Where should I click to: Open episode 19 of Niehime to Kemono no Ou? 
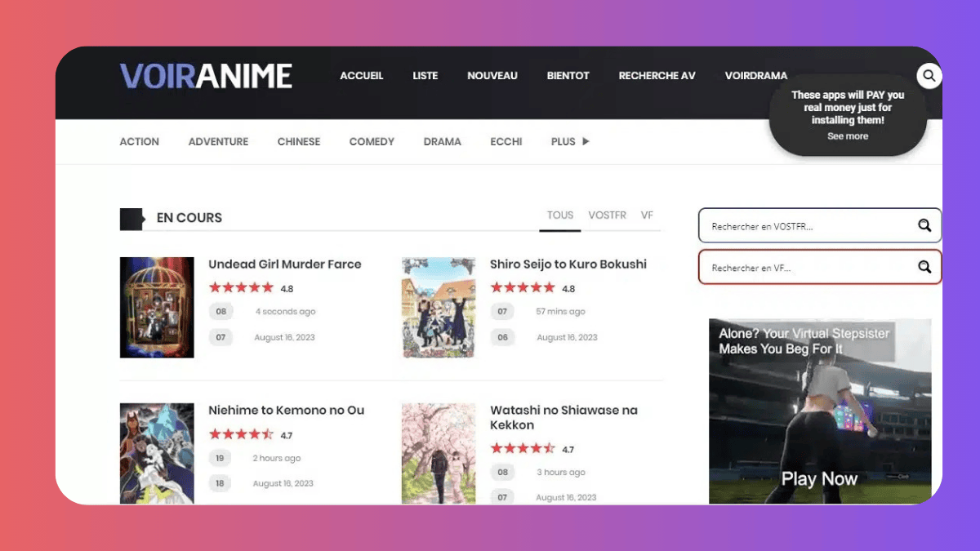point(220,458)
